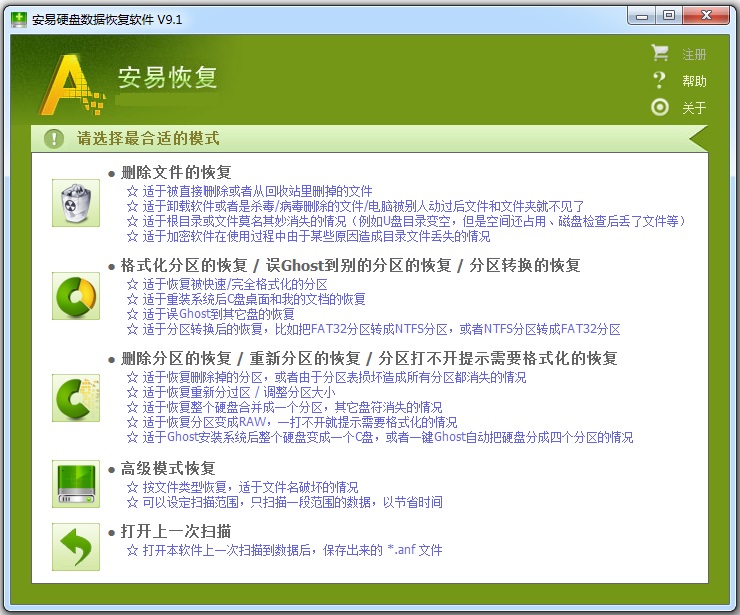Close the 安易硬盘数据恢复软件 window
The image size is (740, 615).
coord(705,16)
